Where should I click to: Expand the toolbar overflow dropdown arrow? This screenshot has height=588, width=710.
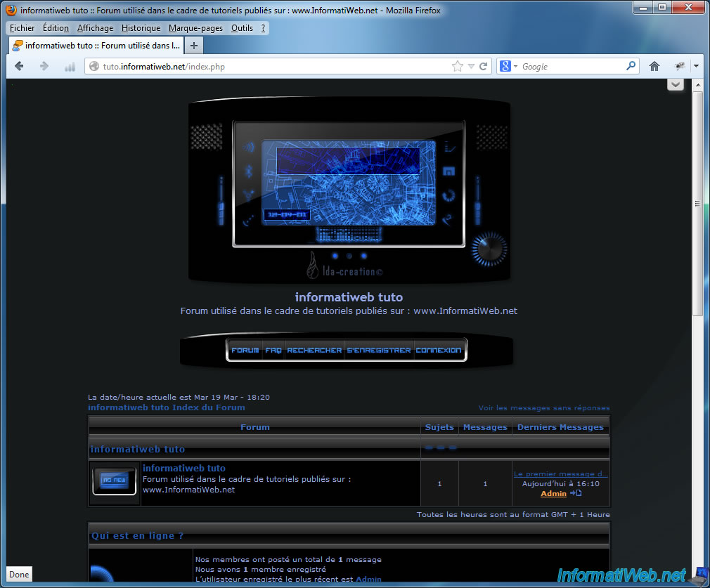[697, 66]
